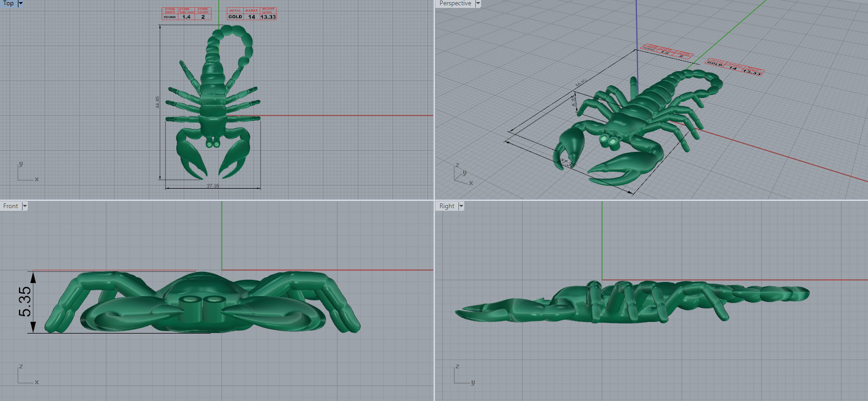Select the 44.45 dimension text in Top viewport

pyautogui.click(x=157, y=102)
